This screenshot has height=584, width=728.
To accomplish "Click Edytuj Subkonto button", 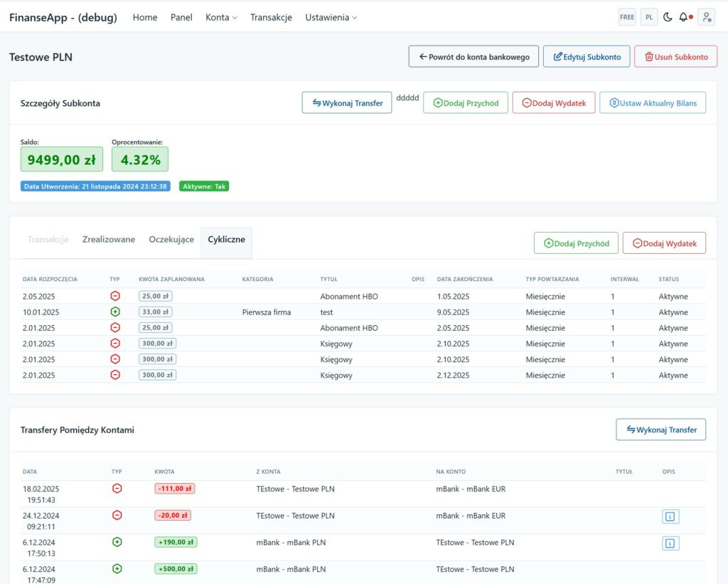I will click(x=587, y=57).
